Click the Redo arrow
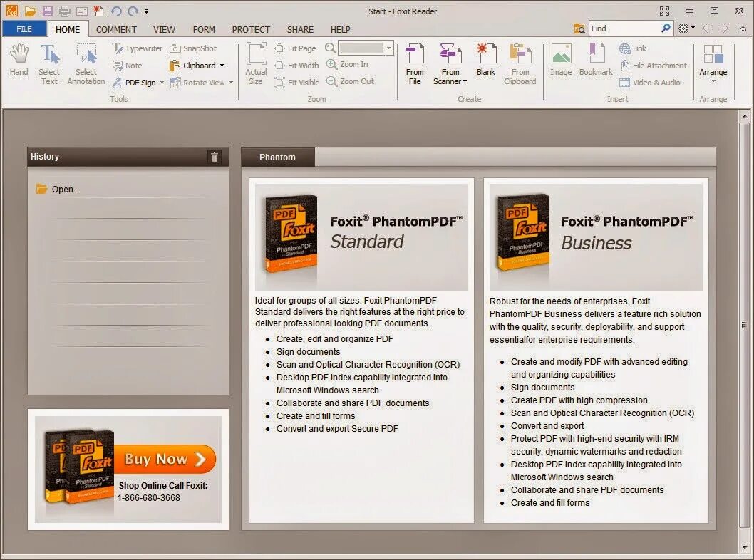This screenshot has height=560, width=754. [x=133, y=11]
